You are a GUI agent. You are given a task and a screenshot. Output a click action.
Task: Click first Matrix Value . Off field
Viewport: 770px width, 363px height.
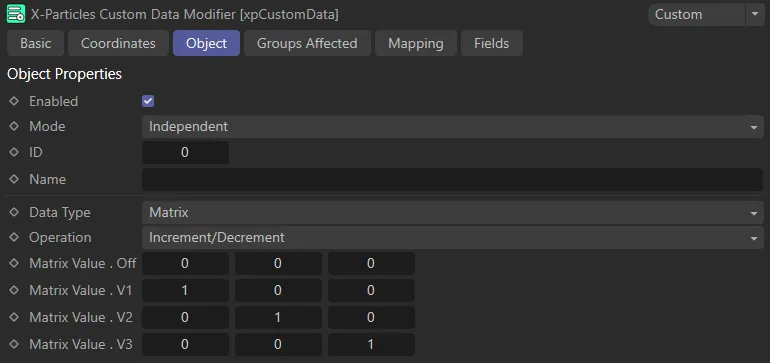tap(185, 263)
